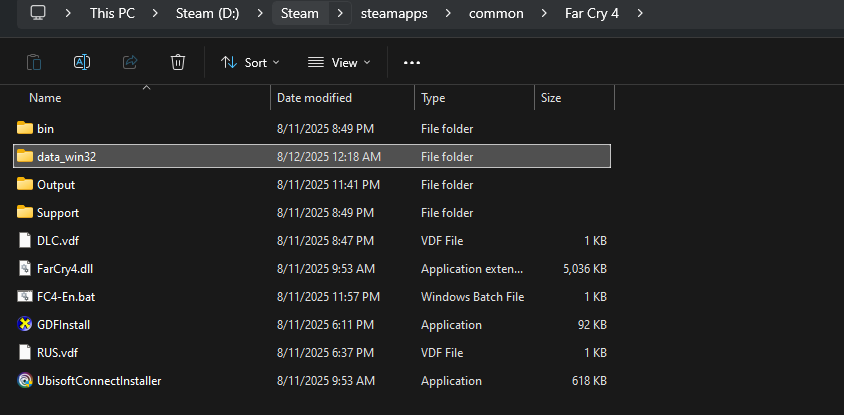Click the 8/12/2025 12:18 AM date cell

point(329,157)
